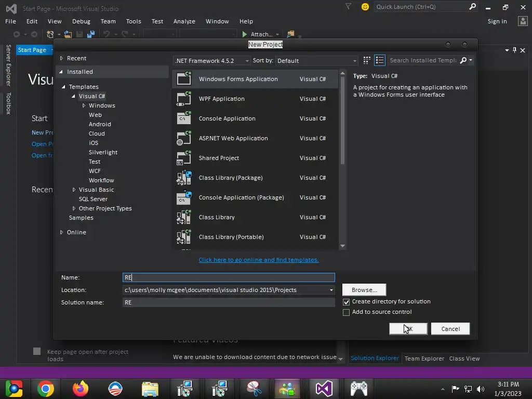Select the WPF Application template icon
This screenshot has height=399, width=532.
184,99
